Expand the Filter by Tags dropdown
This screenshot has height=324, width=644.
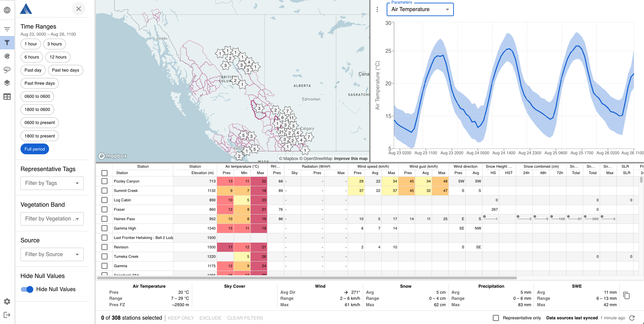(52, 183)
